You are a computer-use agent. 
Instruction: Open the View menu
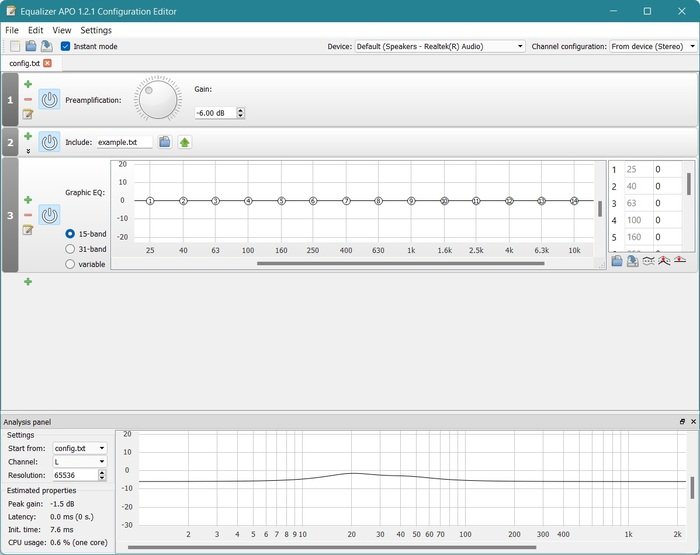click(x=61, y=30)
